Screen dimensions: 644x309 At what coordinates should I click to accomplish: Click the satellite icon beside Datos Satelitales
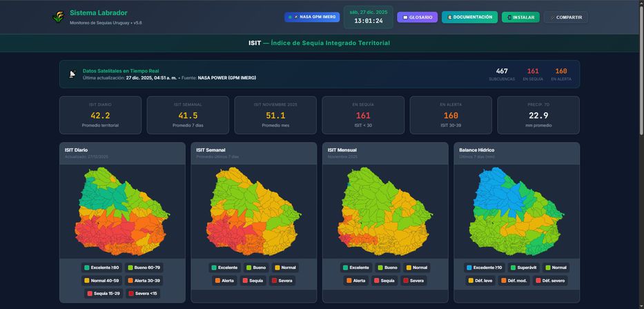(72, 74)
